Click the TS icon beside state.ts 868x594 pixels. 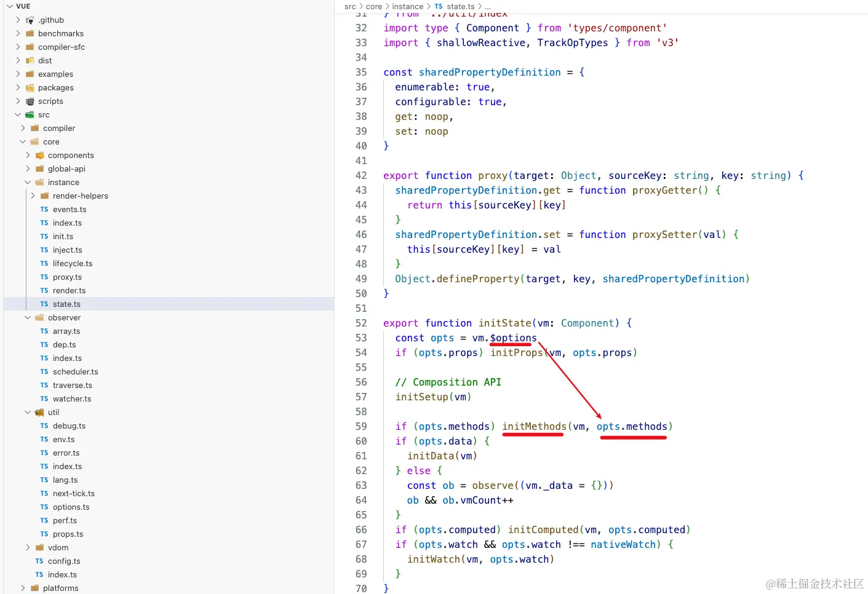[x=44, y=304]
